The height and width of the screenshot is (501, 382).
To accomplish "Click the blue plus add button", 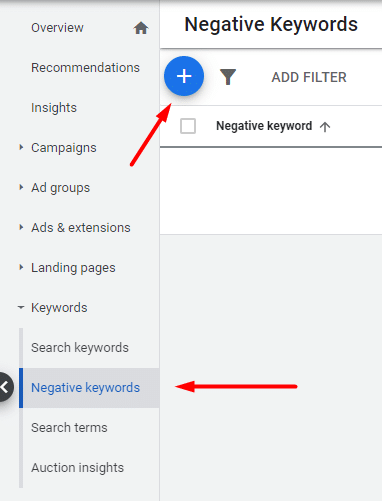I will 184,76.
